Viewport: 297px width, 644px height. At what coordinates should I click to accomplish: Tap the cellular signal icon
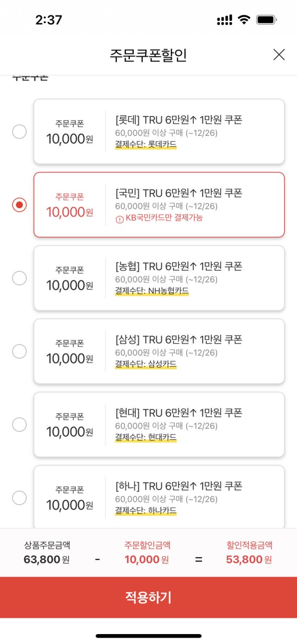(224, 20)
